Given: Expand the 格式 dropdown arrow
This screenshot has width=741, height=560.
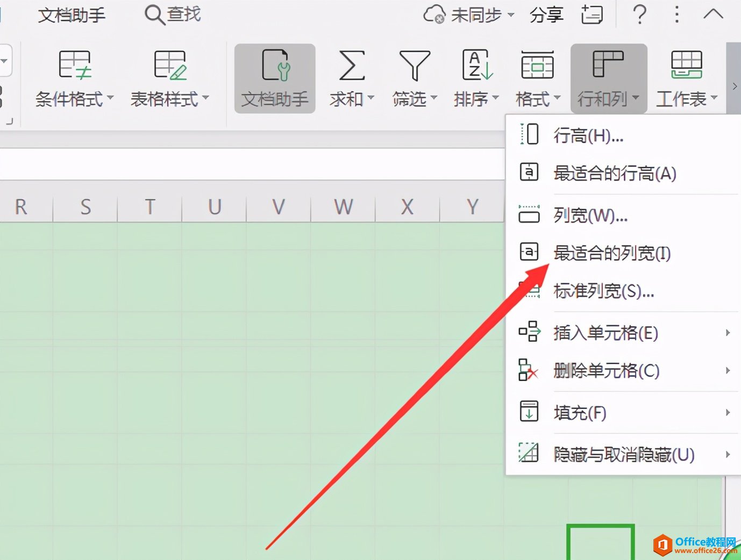Looking at the screenshot, I should [x=557, y=98].
